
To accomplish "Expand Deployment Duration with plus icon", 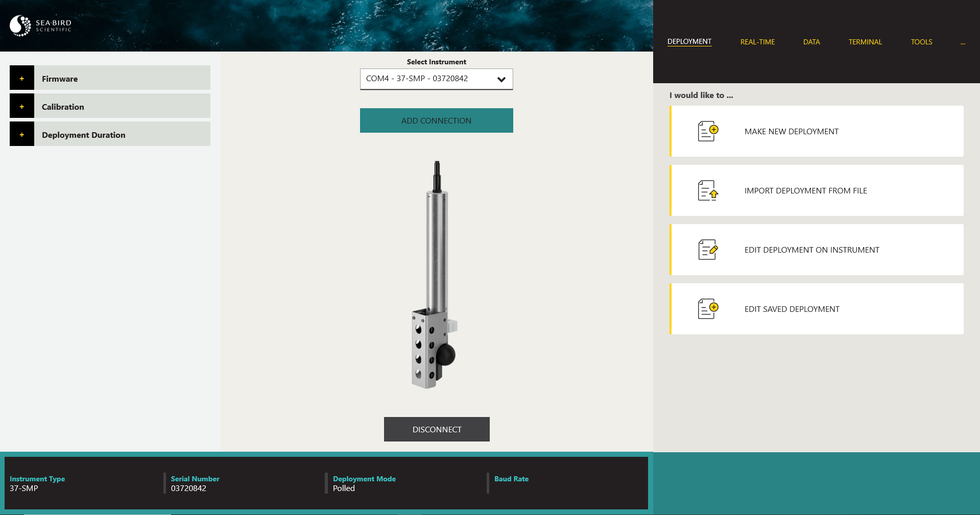I will click(x=22, y=134).
